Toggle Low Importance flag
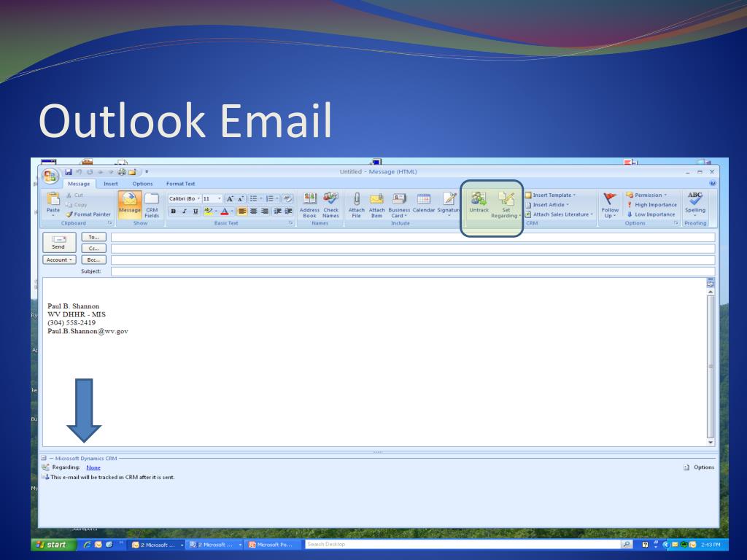This screenshot has height=560, width=747. point(650,214)
